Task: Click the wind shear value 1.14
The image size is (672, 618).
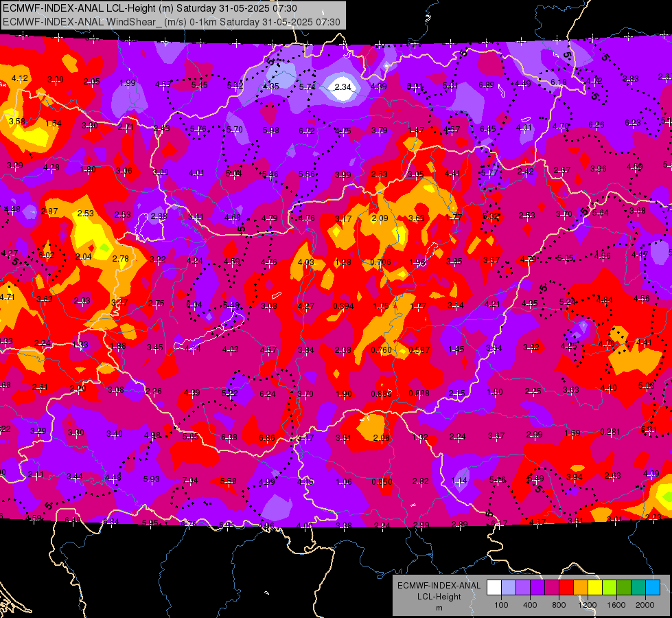Action: (459, 481)
